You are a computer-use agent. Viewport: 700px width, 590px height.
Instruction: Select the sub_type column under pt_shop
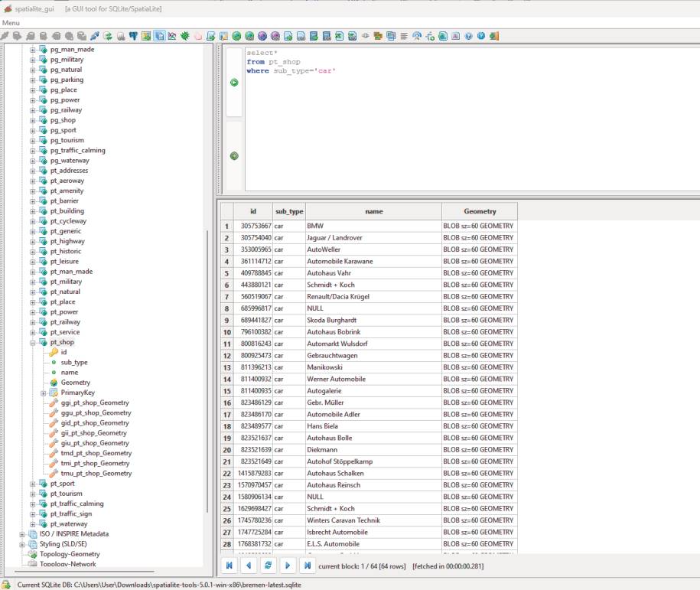point(74,362)
